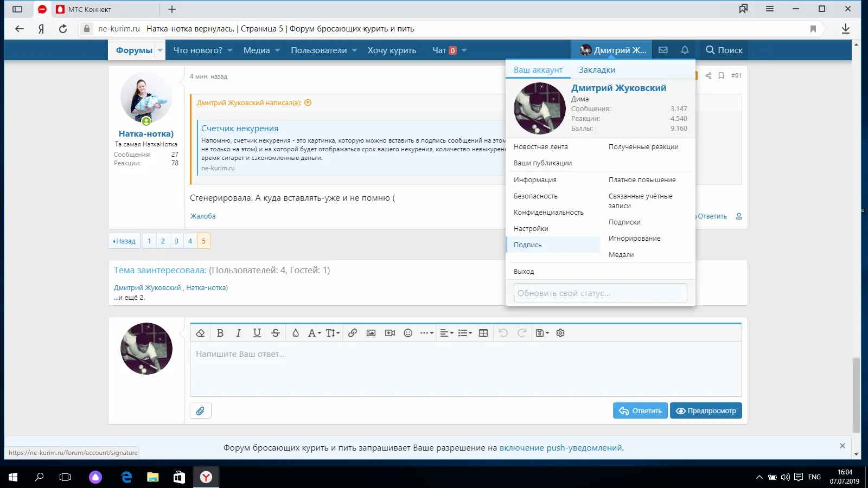Image resolution: width=868 pixels, height=488 pixels.
Task: Open the drafts save dropdown
Action: [542, 333]
